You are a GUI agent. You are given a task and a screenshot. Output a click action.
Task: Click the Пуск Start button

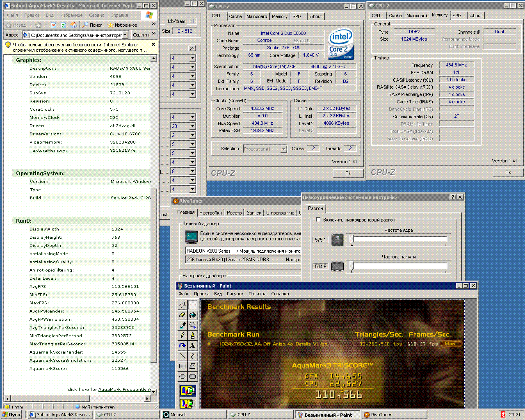[x=11, y=415]
